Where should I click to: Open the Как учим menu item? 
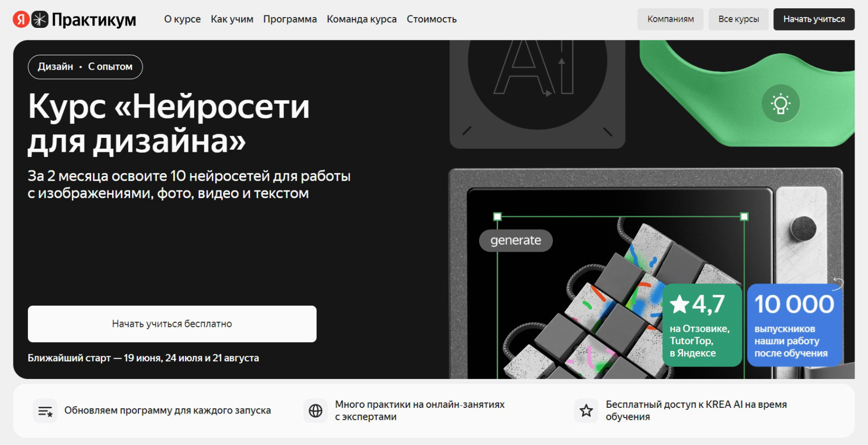tap(232, 19)
